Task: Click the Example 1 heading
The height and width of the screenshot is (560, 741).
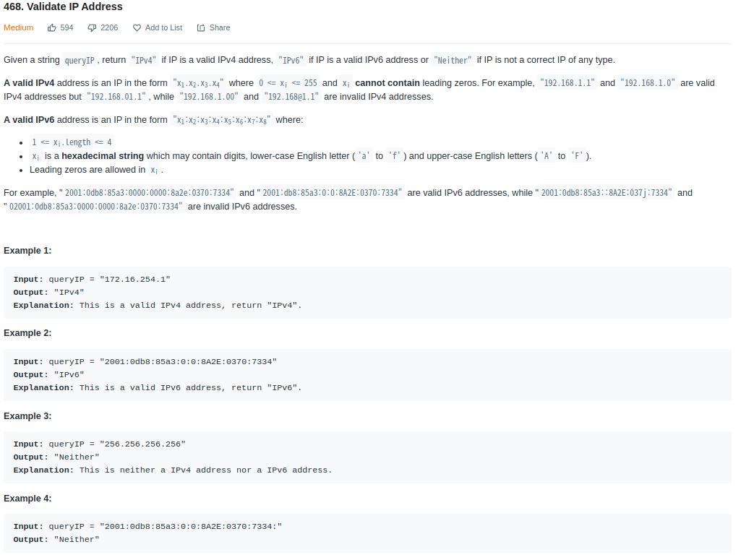Action: click(x=27, y=251)
